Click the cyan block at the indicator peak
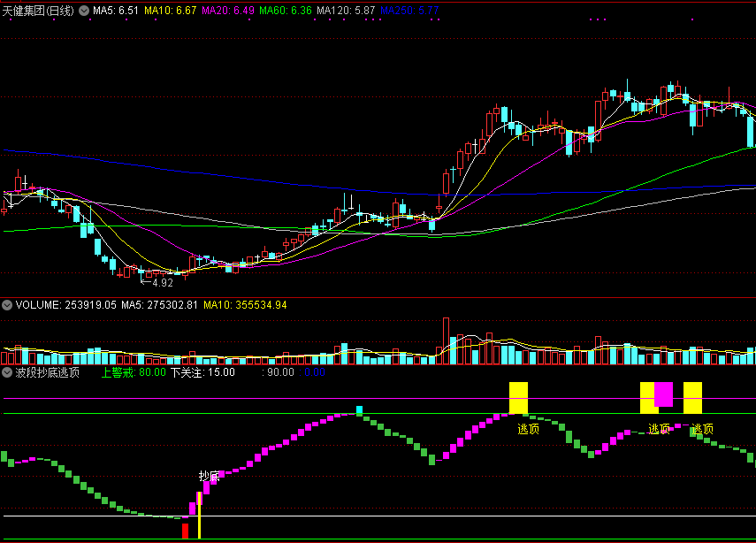The width and height of the screenshot is (756, 543). (x=359, y=409)
